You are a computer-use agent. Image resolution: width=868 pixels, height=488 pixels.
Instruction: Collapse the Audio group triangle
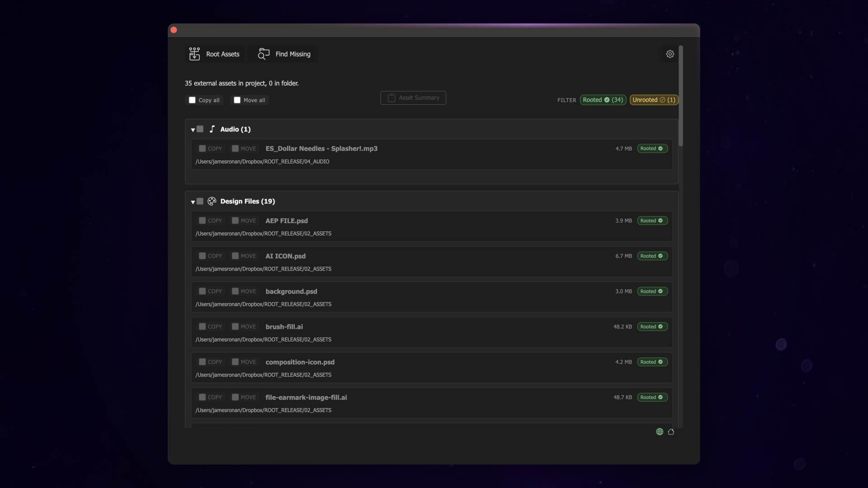click(193, 130)
